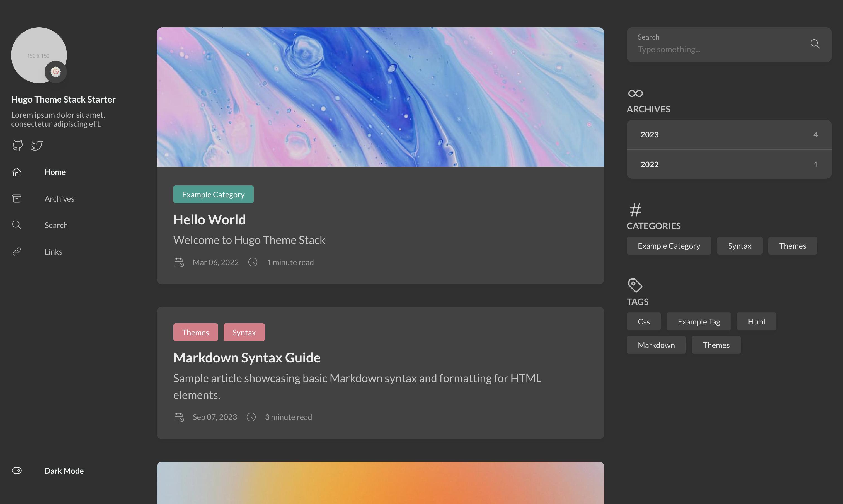Click the Home house icon
Image resolution: width=843 pixels, height=504 pixels.
pos(17,172)
